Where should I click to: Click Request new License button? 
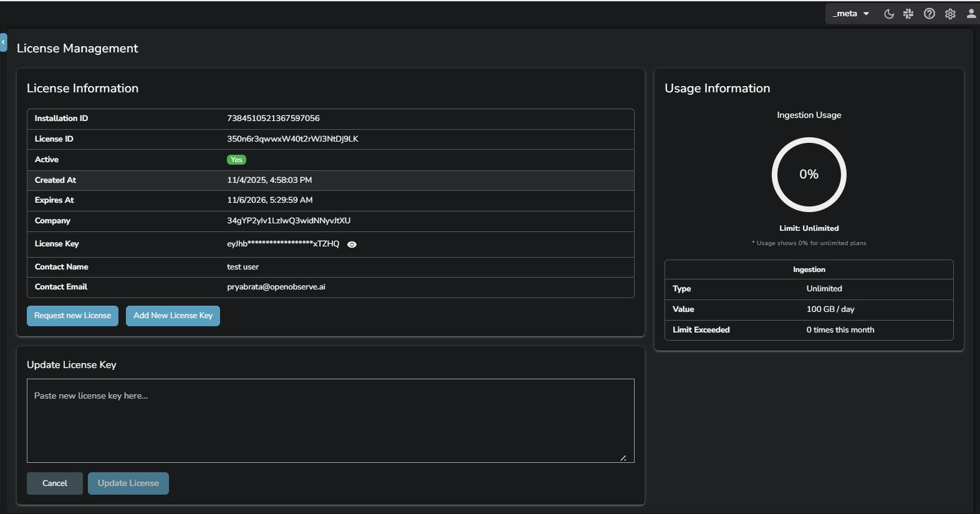[x=72, y=316]
